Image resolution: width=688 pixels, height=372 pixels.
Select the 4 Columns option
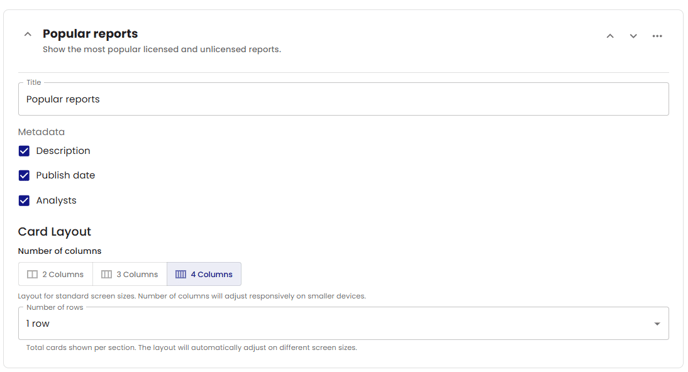click(204, 274)
